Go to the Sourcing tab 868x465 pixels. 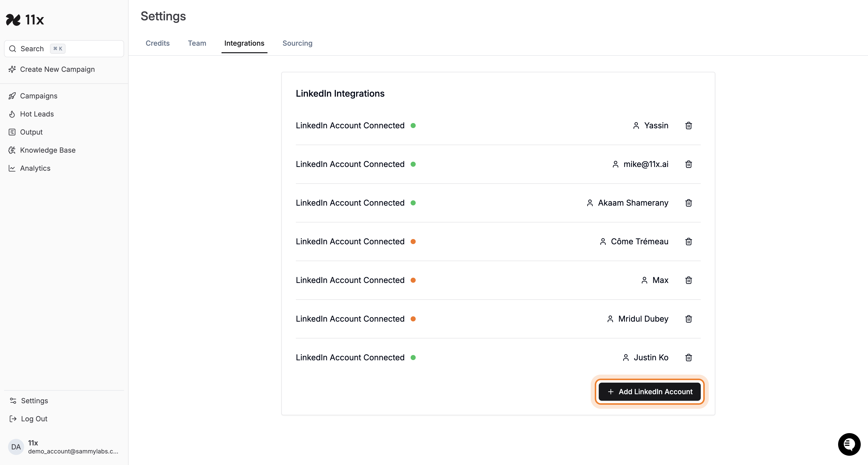click(x=298, y=43)
